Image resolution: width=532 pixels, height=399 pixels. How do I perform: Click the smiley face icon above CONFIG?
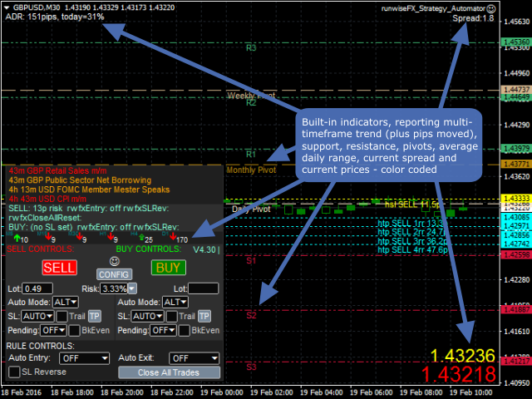coord(114,260)
